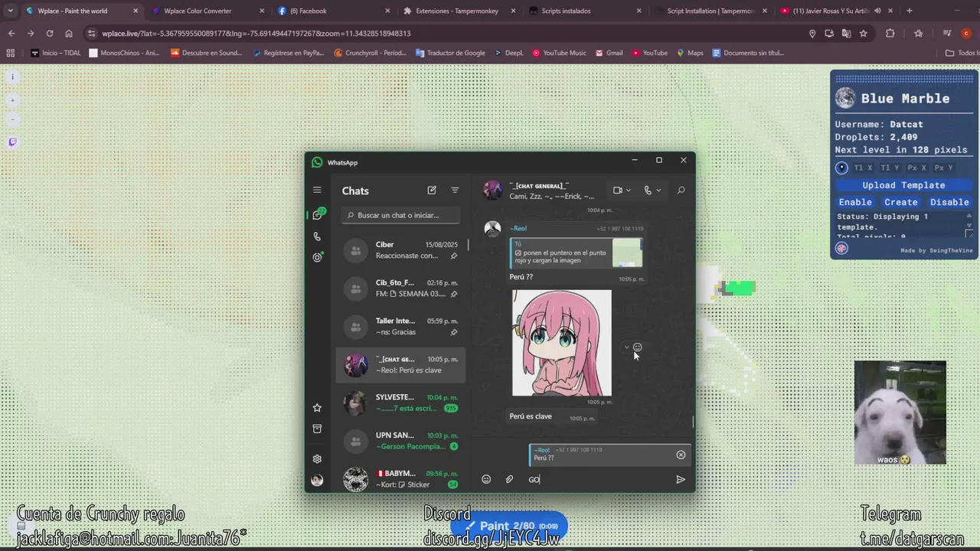Open the chat list filter icon
The height and width of the screenshot is (551, 980).
pos(455,190)
